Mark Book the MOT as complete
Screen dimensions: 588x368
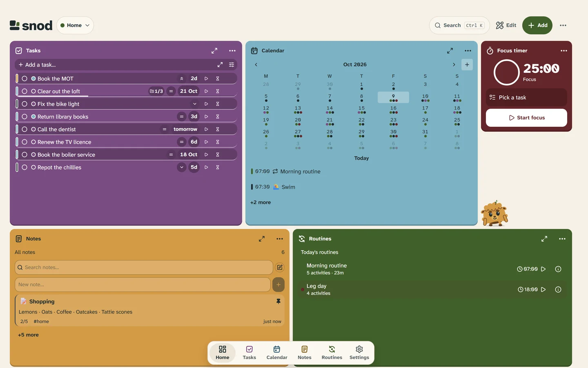pyautogui.click(x=24, y=79)
